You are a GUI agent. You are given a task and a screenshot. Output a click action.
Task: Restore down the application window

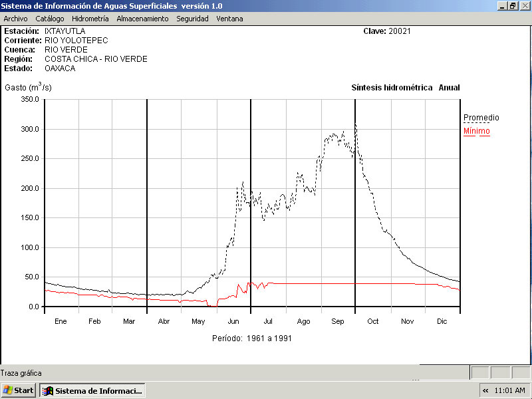(513, 5)
